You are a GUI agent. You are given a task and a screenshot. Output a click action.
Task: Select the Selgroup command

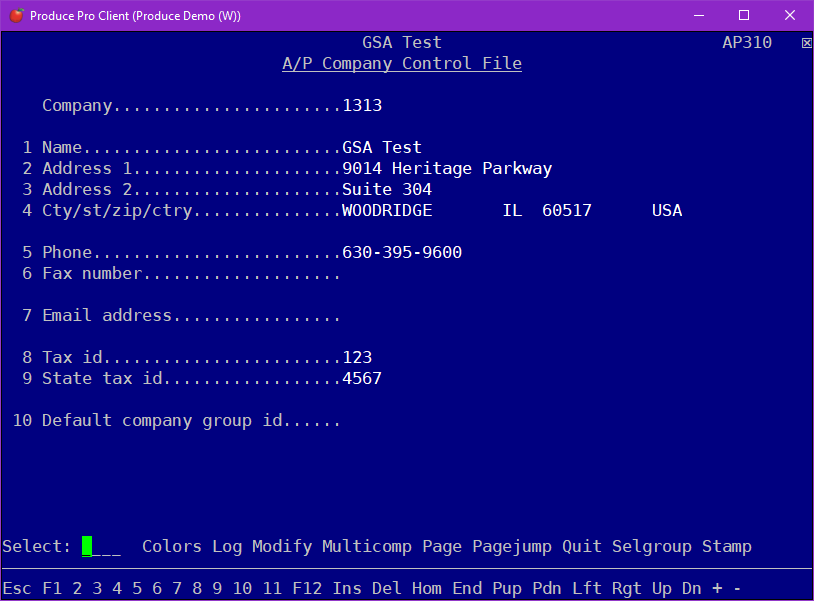[652, 547]
